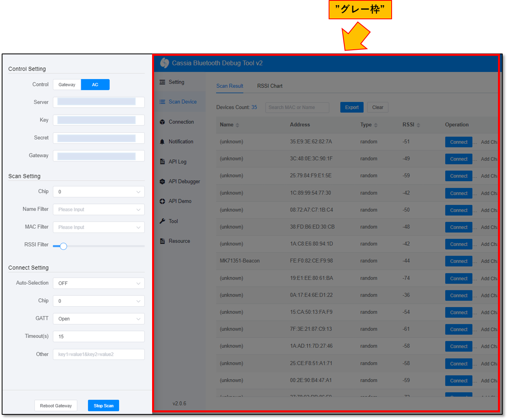Click the MK71351-Beacon name cell

pyautogui.click(x=240, y=261)
